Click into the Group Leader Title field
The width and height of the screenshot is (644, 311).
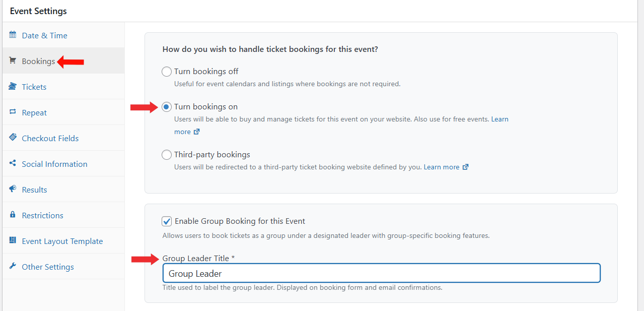point(381,273)
